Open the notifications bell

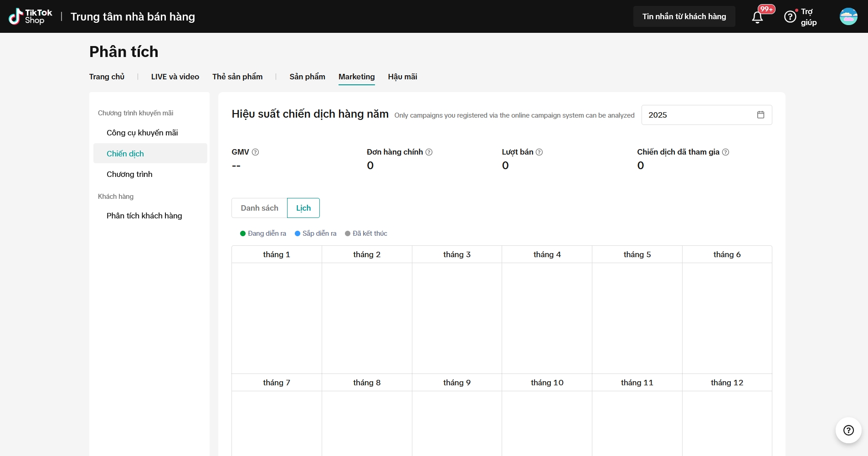point(757,17)
